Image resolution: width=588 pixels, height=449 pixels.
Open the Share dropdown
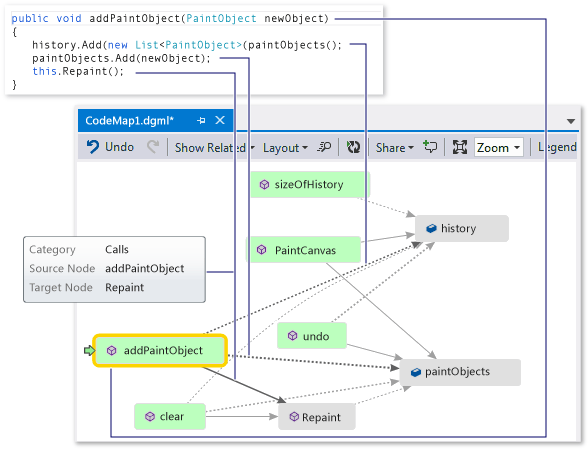394,148
